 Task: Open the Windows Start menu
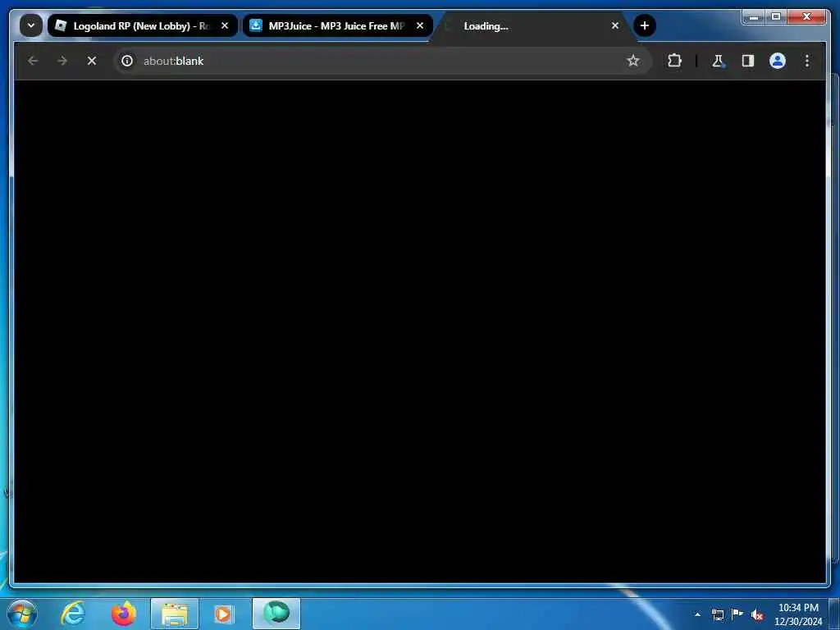22,614
